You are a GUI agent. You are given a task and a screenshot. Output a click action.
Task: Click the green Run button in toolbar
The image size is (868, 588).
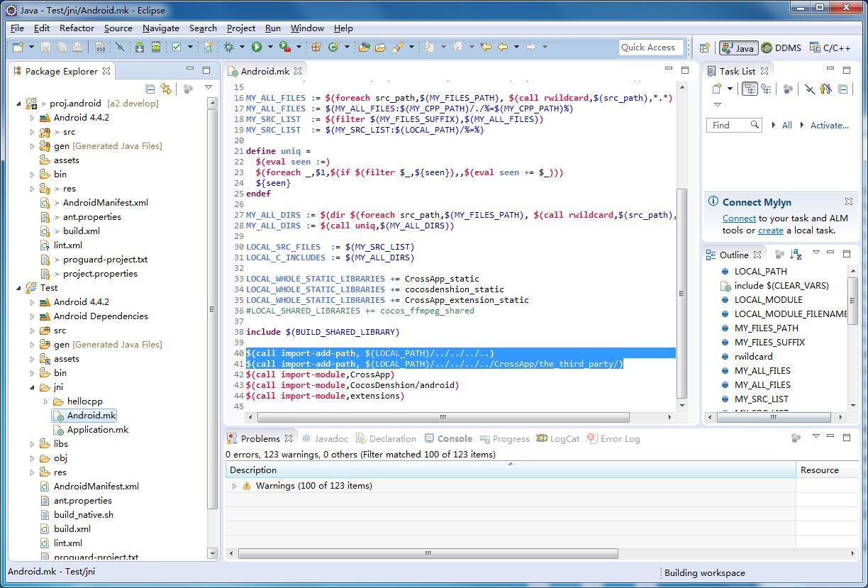(256, 48)
